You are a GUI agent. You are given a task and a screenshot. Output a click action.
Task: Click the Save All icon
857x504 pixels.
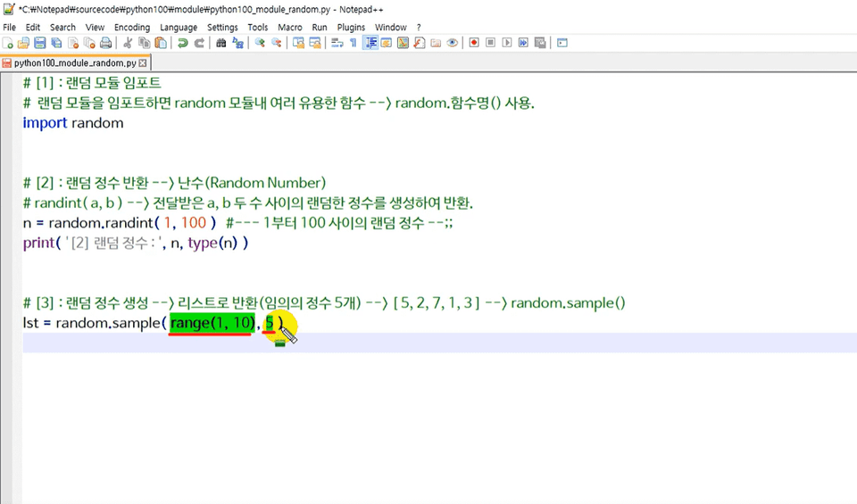[x=56, y=43]
